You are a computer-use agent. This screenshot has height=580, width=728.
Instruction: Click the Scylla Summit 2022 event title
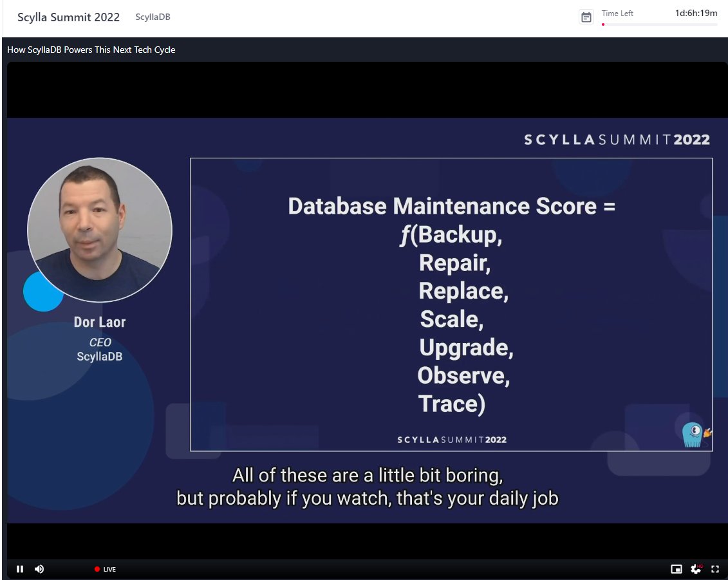coord(69,17)
